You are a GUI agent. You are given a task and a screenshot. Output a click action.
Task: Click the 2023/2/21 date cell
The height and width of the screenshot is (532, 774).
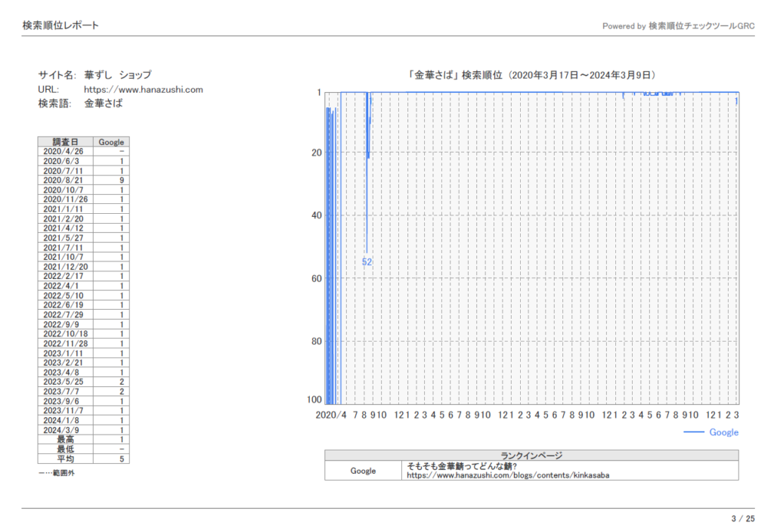pyautogui.click(x=65, y=363)
